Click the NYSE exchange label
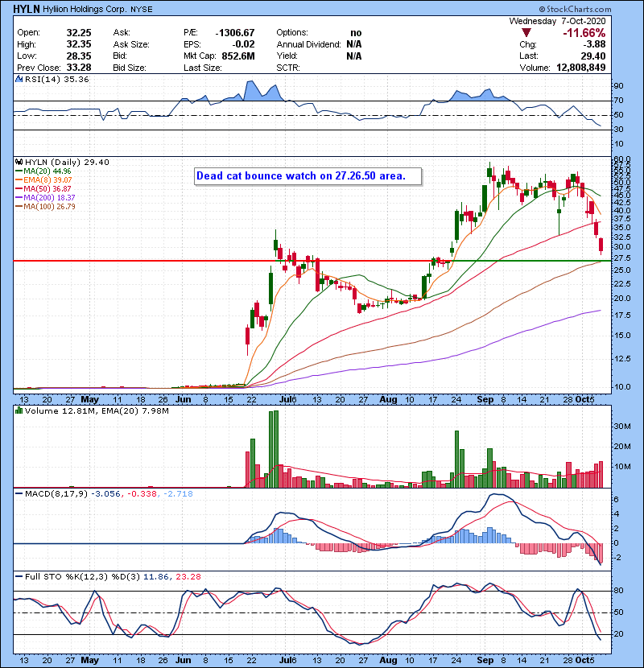This screenshot has width=644, height=668. pyautogui.click(x=142, y=10)
